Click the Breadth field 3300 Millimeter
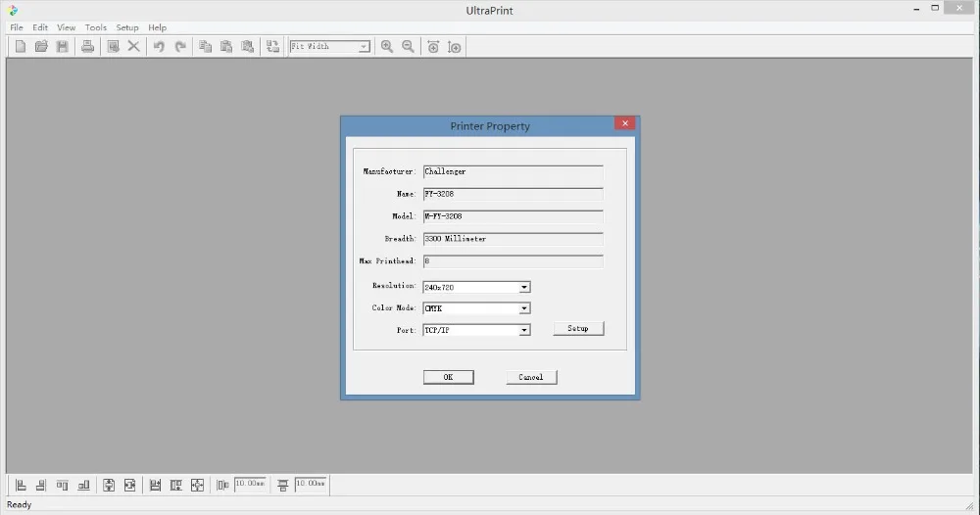Viewport: 980px width, 515px height. click(x=514, y=239)
